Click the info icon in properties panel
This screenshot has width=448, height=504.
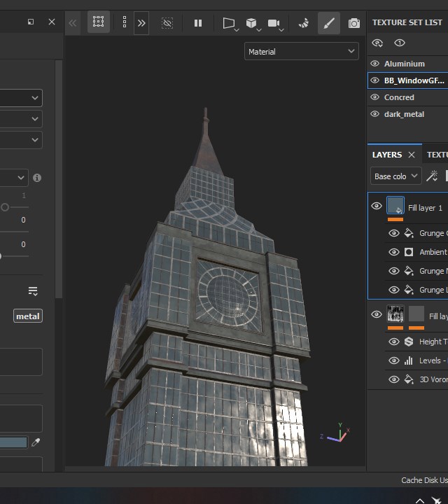(37, 178)
